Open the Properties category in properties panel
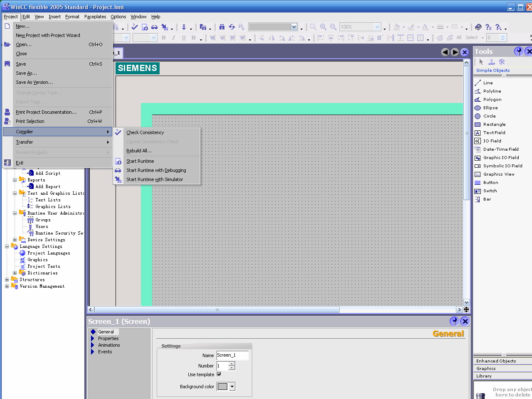This screenshot has width=532, height=399. point(108,338)
